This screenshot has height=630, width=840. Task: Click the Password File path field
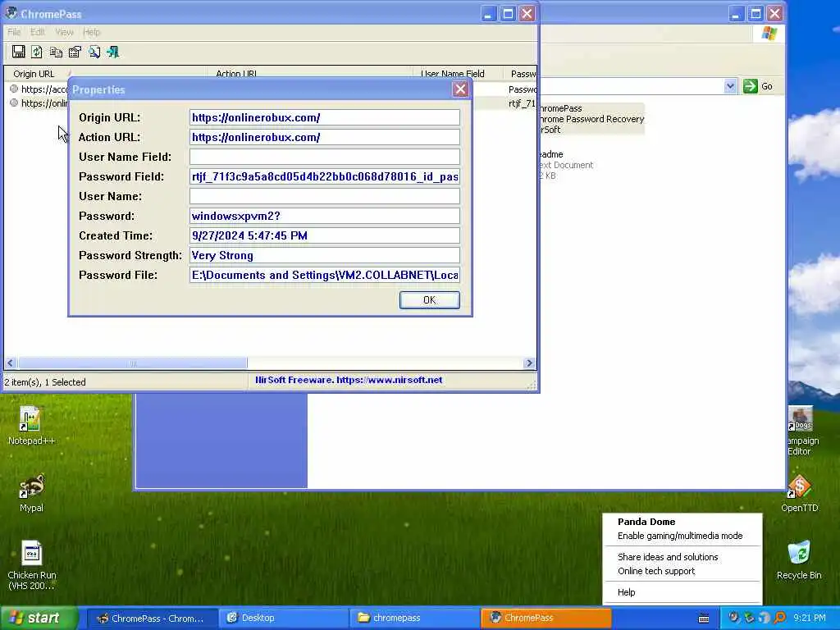click(x=325, y=276)
